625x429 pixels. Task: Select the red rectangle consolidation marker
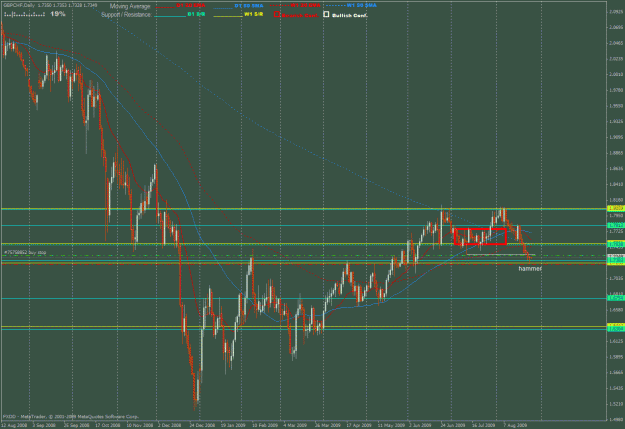480,236
